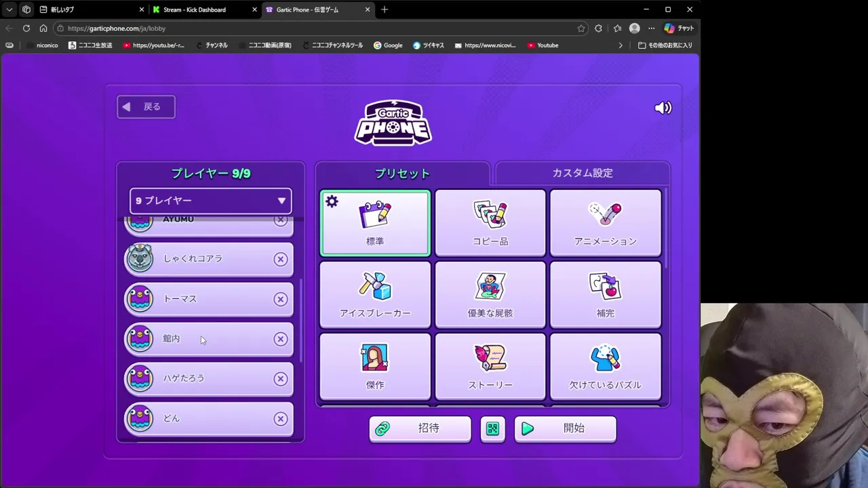The image size is (868, 488).
Task: Open a new browser tab
Action: pyautogui.click(x=384, y=9)
